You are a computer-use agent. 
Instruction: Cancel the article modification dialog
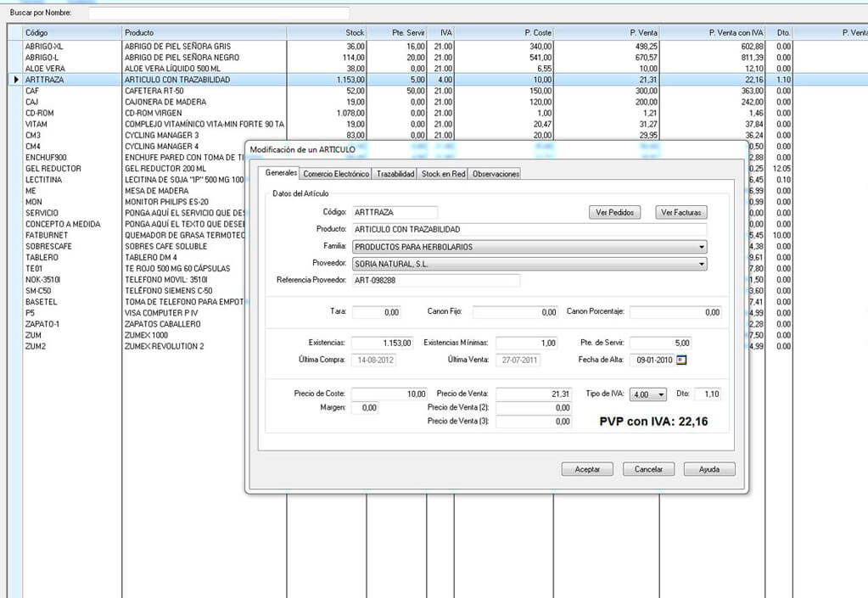pyautogui.click(x=648, y=469)
